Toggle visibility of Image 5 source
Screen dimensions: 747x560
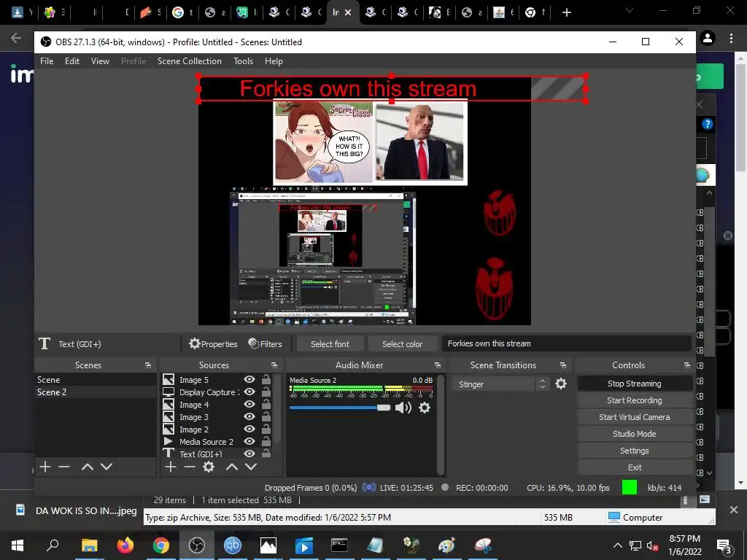pyautogui.click(x=249, y=379)
